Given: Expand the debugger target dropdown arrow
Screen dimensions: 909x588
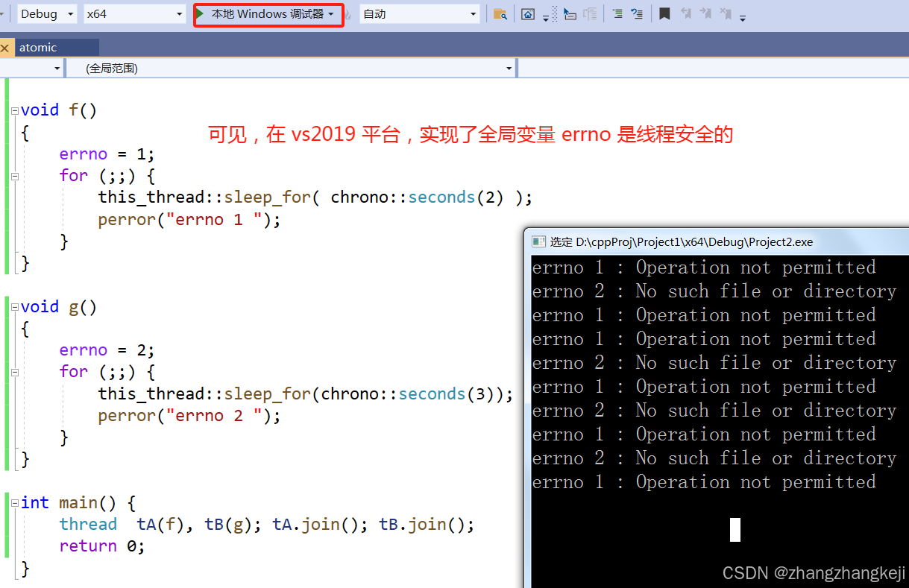Looking at the screenshot, I should point(331,14).
